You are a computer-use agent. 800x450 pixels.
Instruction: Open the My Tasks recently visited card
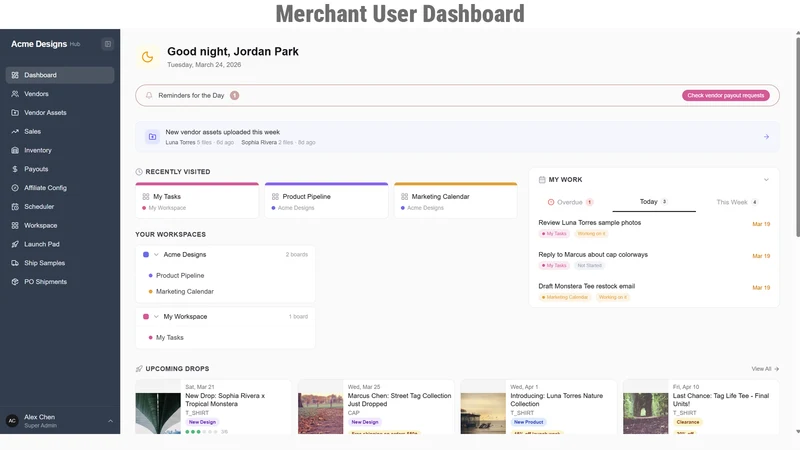click(x=197, y=201)
